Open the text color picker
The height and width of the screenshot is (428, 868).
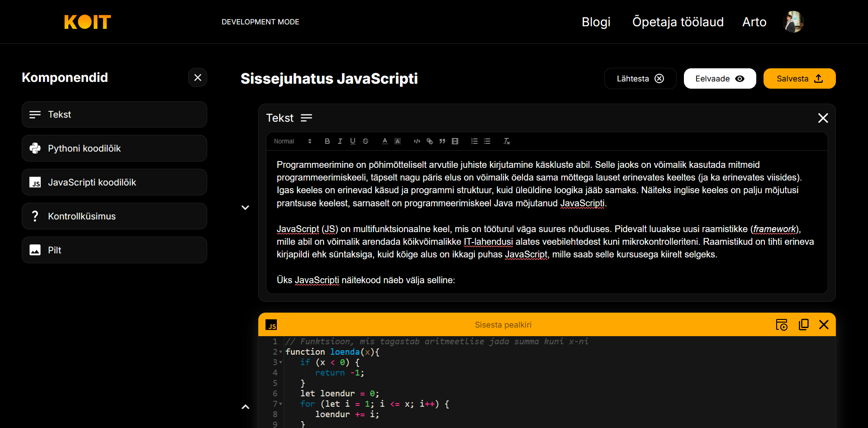pos(384,141)
